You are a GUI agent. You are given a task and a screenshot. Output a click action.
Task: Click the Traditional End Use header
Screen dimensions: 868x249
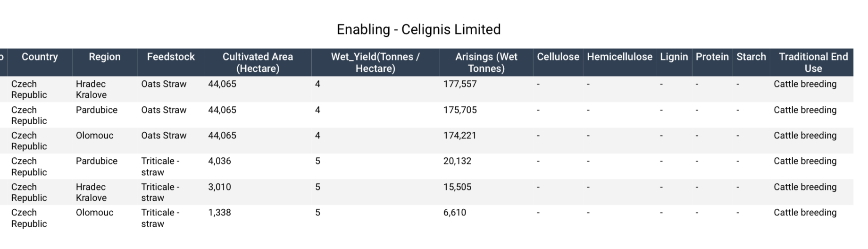[813, 62]
